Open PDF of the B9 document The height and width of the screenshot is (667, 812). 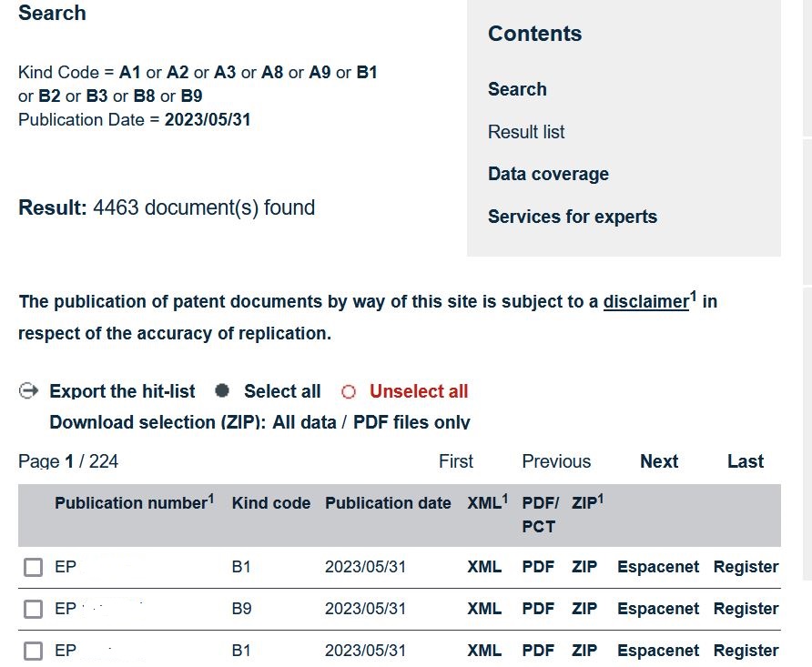[538, 609]
